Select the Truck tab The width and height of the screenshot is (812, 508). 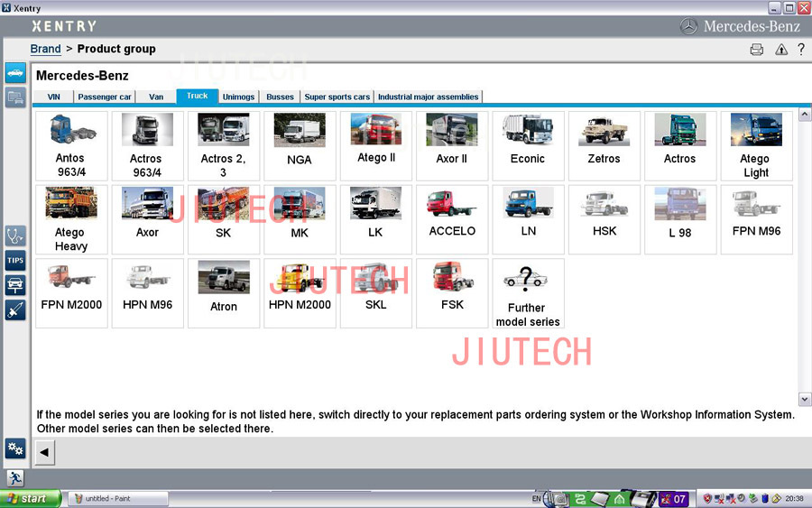[x=198, y=96]
